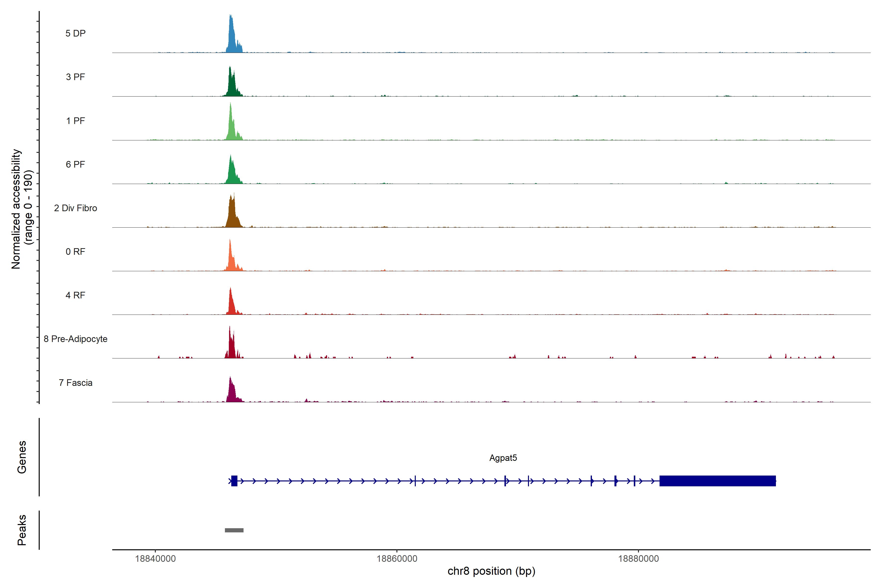Click the Agpat5 gene name
The image size is (882, 588).
point(503,458)
